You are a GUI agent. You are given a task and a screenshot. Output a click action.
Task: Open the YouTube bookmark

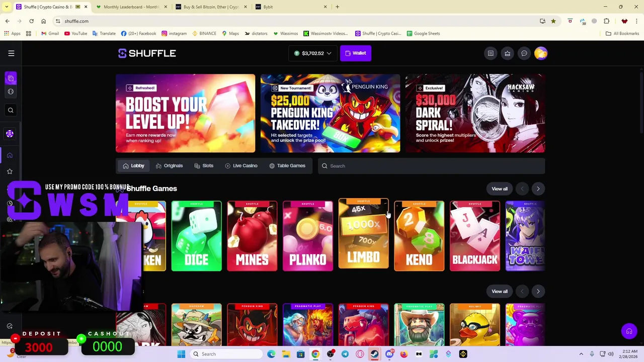[x=75, y=34]
